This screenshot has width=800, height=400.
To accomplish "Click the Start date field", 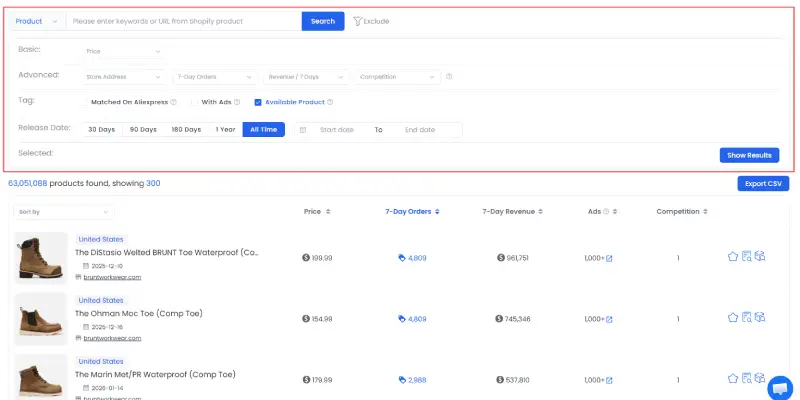I will pos(337,130).
